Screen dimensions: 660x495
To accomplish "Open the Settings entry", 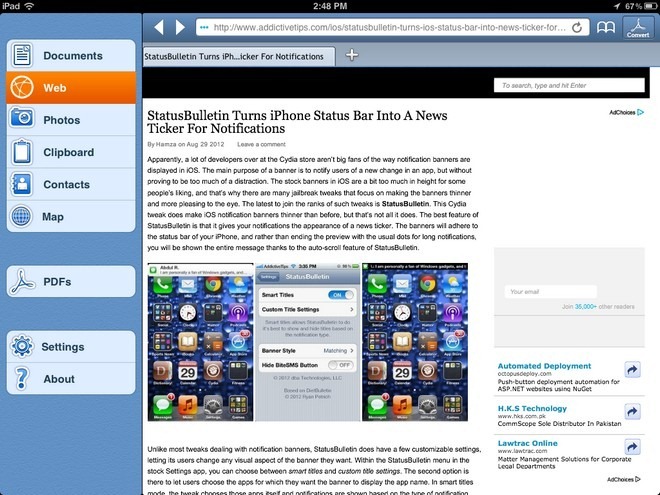I will 71,346.
